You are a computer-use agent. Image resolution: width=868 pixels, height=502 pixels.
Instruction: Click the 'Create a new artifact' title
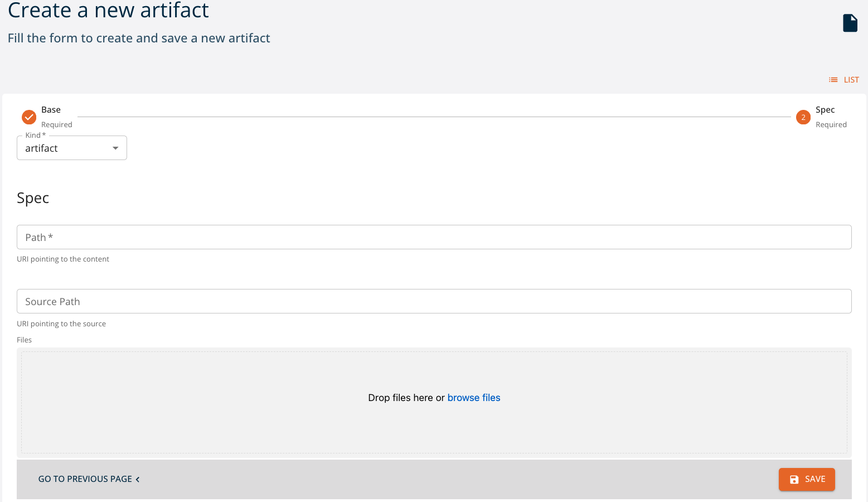108,10
